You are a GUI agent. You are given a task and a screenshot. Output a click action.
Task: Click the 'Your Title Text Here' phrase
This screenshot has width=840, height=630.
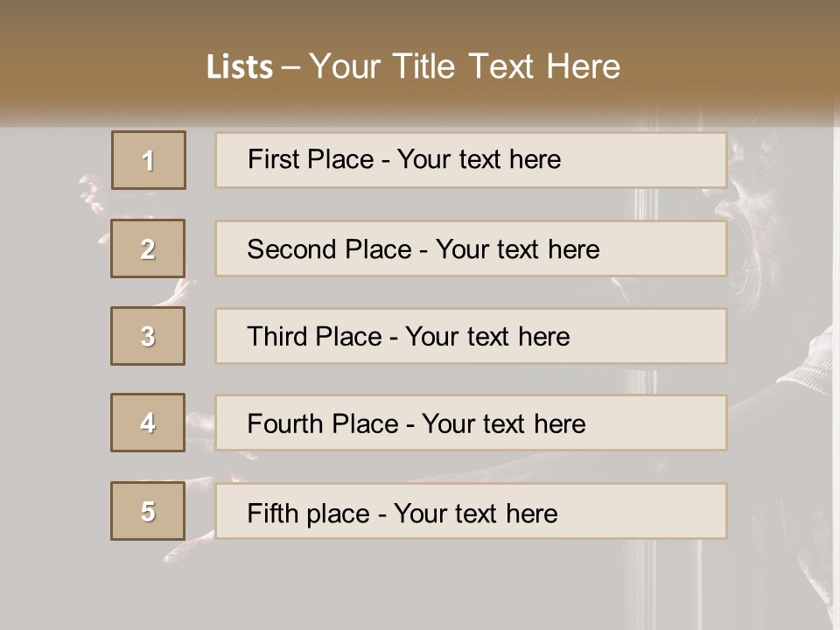[x=465, y=66]
